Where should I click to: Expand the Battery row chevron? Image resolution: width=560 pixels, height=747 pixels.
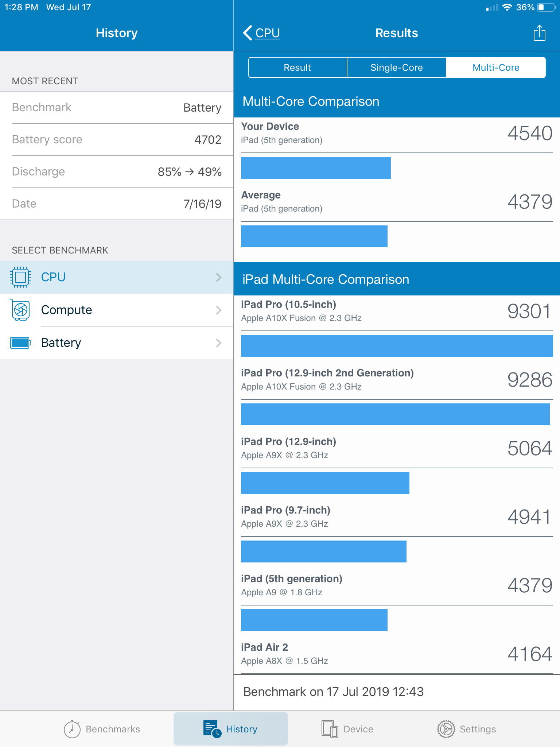[x=219, y=343]
